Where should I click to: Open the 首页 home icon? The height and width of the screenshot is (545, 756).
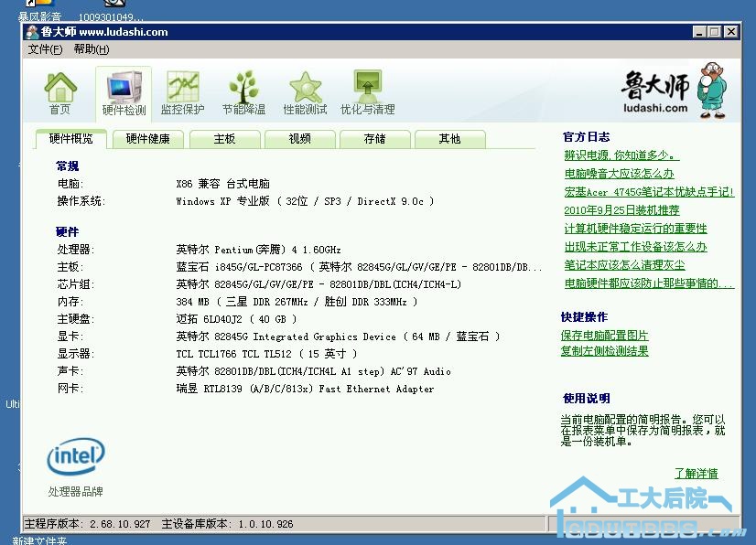[x=60, y=93]
